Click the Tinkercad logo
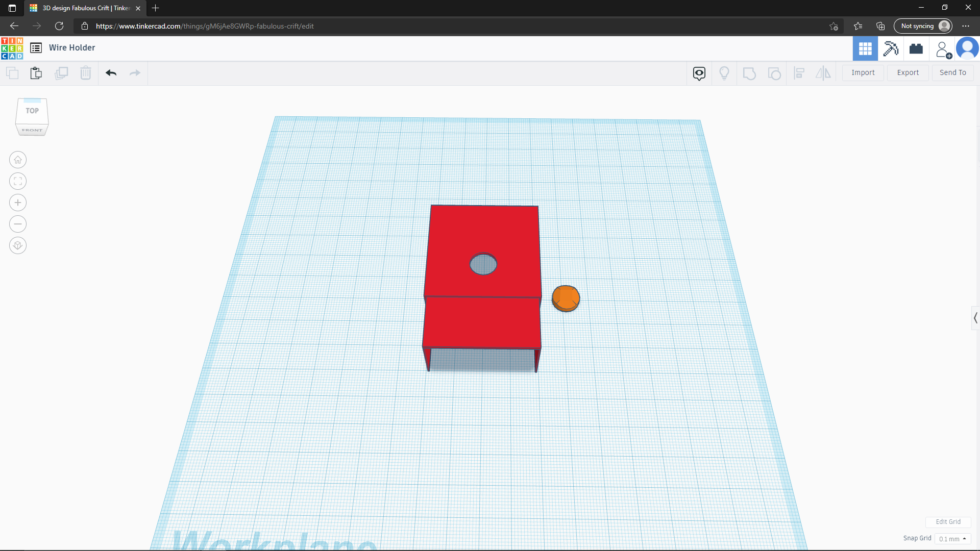 tap(12, 48)
